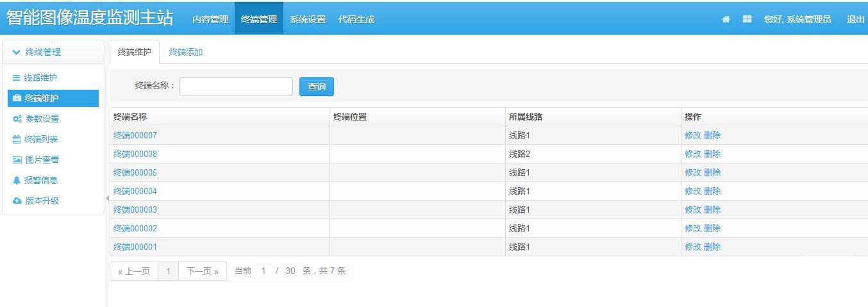Open the 终端000007 link
The height and width of the screenshot is (307, 868).
point(135,135)
